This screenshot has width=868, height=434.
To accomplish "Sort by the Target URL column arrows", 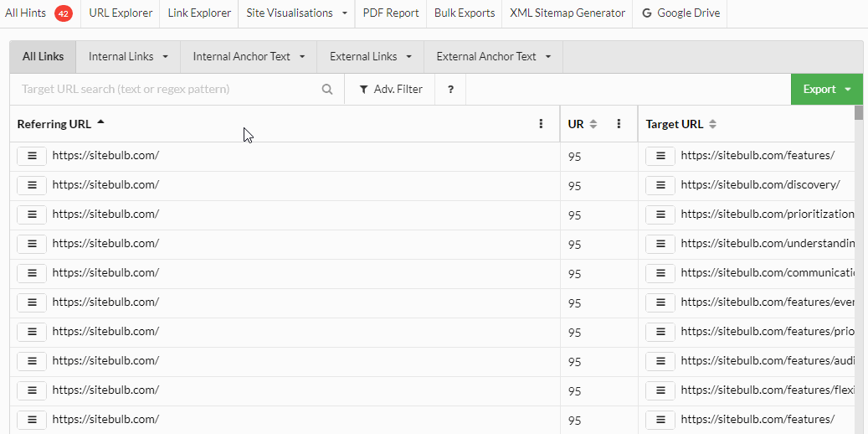I will pyautogui.click(x=712, y=125).
